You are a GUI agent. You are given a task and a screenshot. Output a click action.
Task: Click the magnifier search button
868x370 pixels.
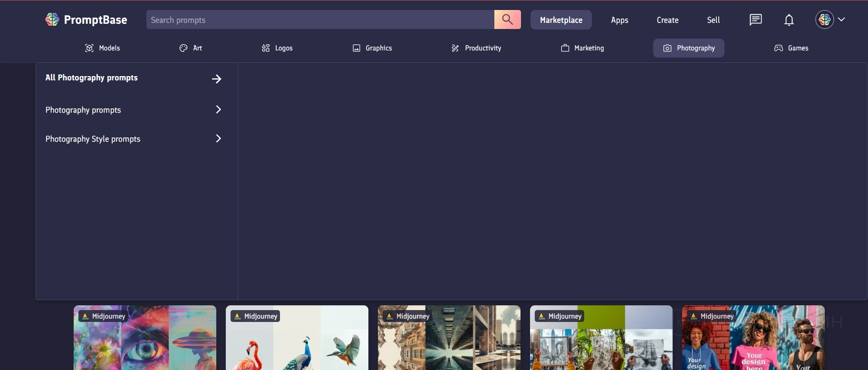[x=508, y=19]
